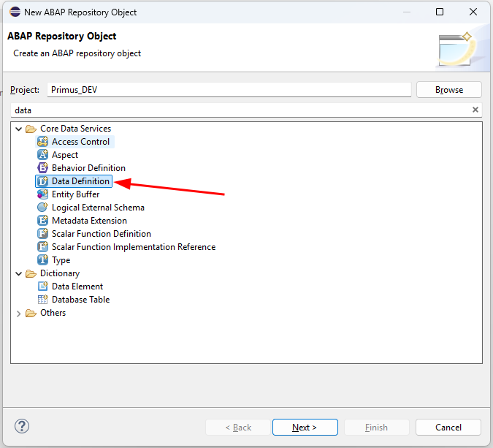The image size is (493, 448).
Task: Maximize the New ABAP Repository Object dialog
Action: (440, 12)
